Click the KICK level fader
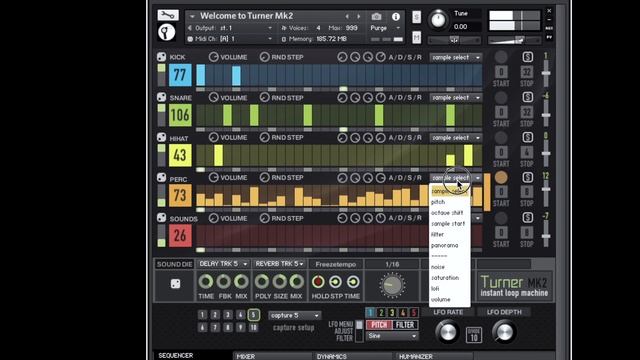 point(546,73)
